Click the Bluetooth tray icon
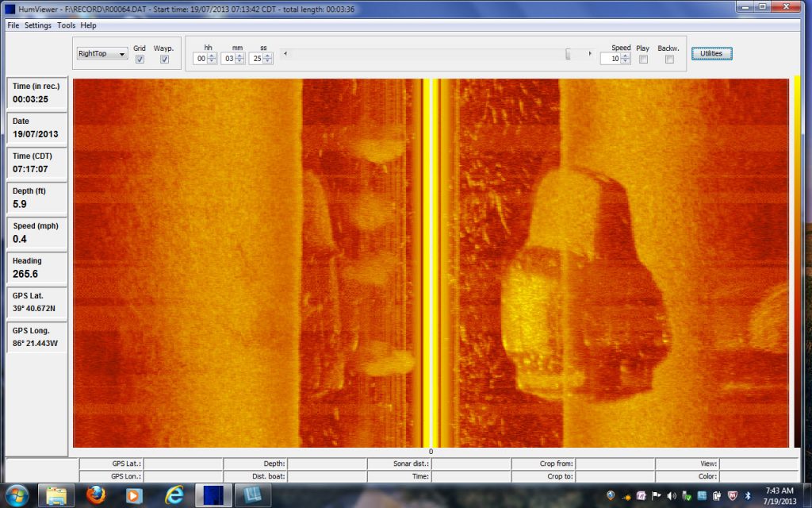 (747, 496)
